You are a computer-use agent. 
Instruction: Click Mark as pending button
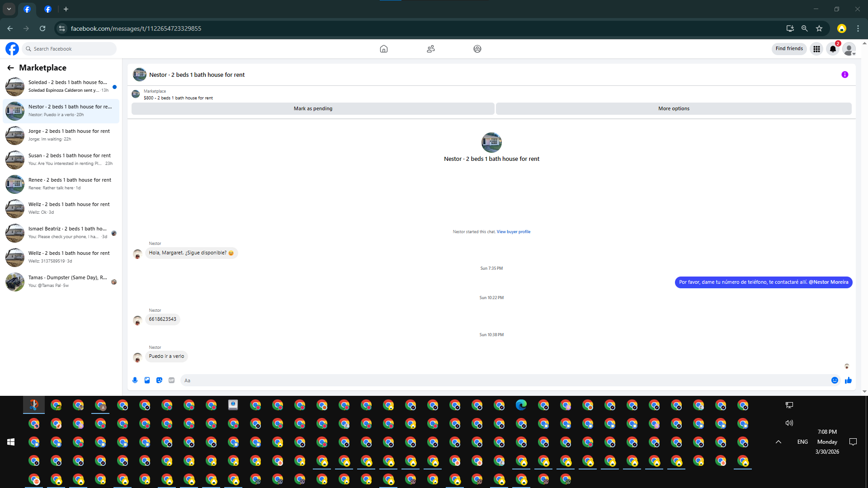(x=313, y=108)
